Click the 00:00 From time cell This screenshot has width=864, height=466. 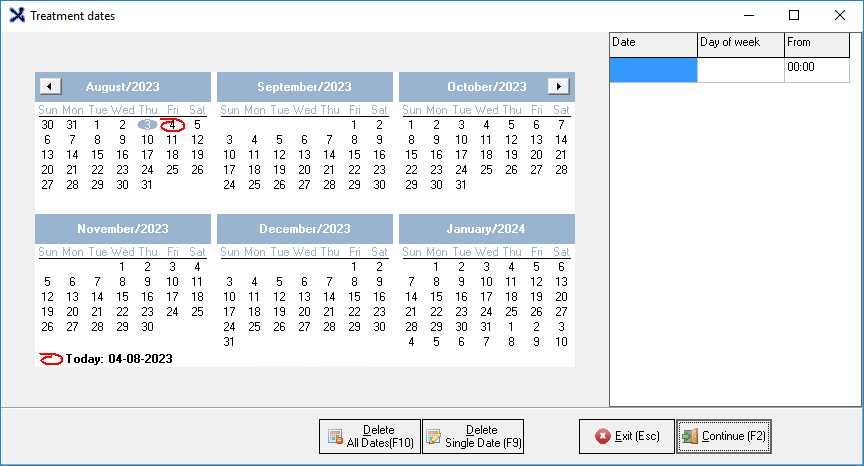pos(816,68)
